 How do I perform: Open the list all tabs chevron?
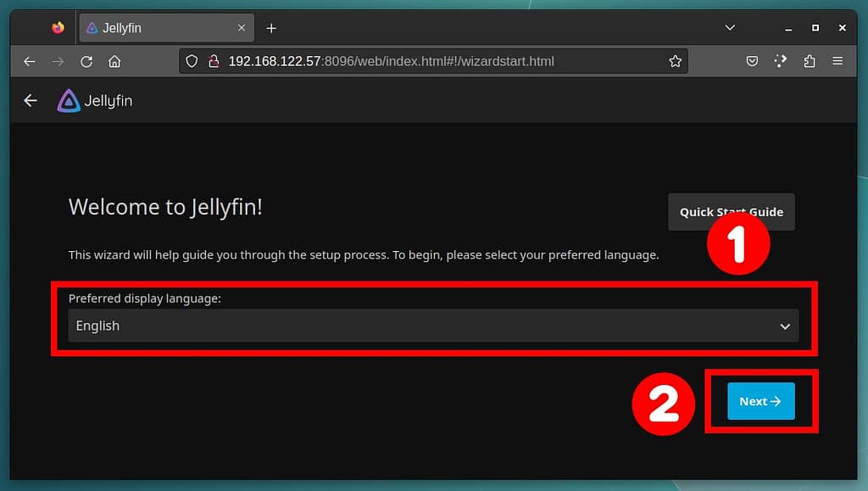(730, 28)
